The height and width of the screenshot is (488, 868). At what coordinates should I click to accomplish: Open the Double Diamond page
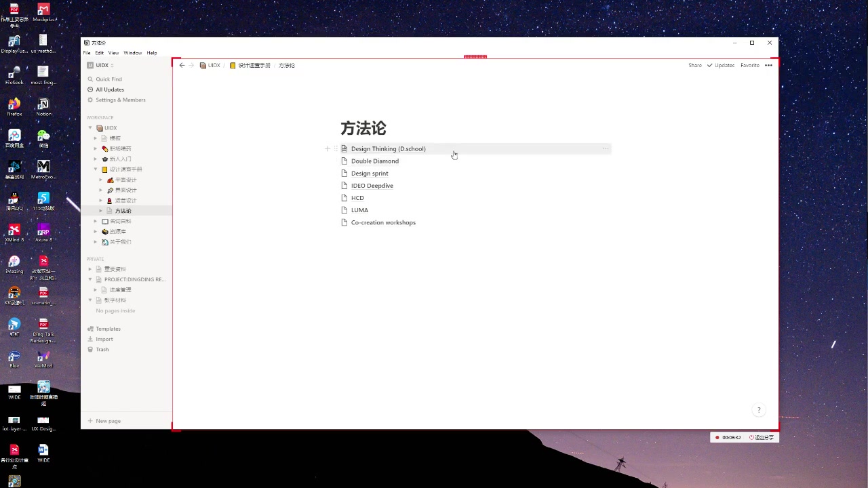375,161
